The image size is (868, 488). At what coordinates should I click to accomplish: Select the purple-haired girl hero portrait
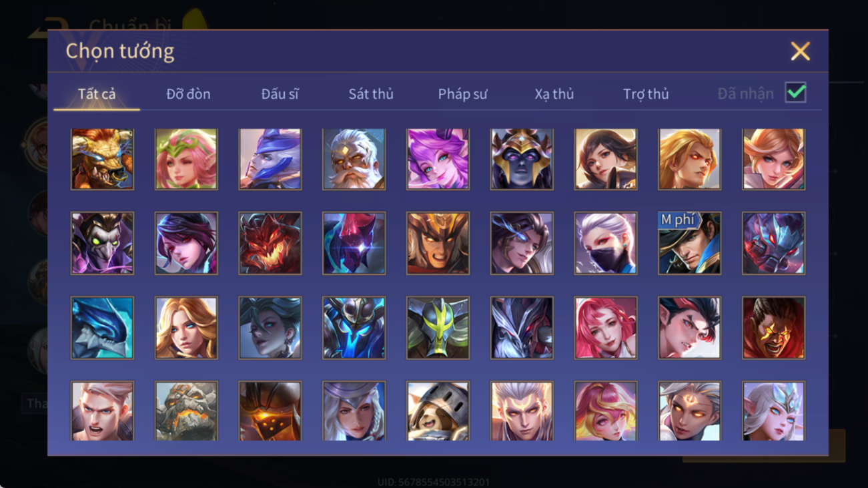tap(438, 159)
